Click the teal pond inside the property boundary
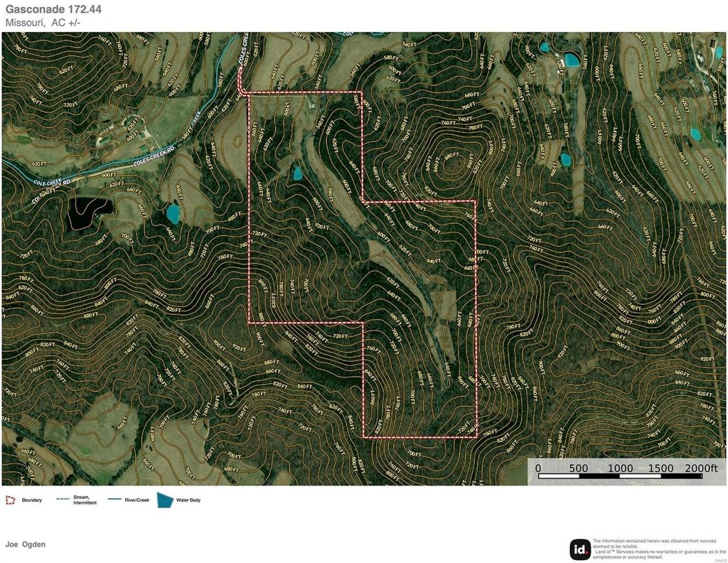Screen dimensions: 728x563 click(x=296, y=173)
